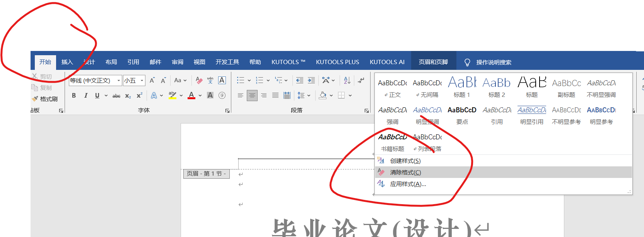The width and height of the screenshot is (644, 237).
Task: Open the font color dropdown arrow
Action: click(x=200, y=95)
